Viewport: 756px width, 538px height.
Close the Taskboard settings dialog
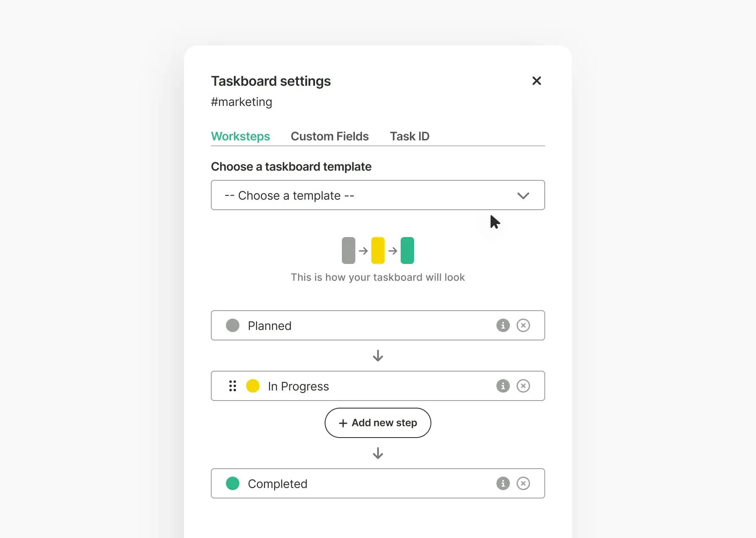tap(536, 81)
